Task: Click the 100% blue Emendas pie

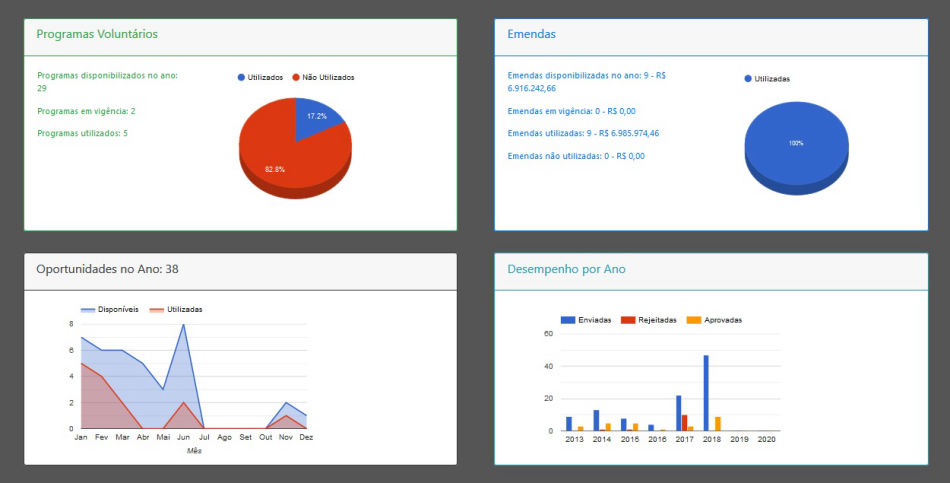Action: (x=796, y=145)
